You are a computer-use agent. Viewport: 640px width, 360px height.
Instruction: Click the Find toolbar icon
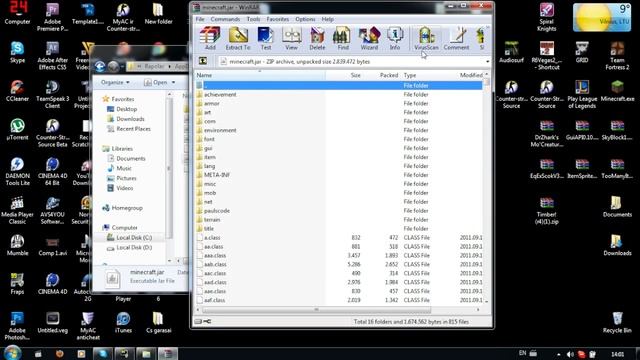pyautogui.click(x=343, y=38)
